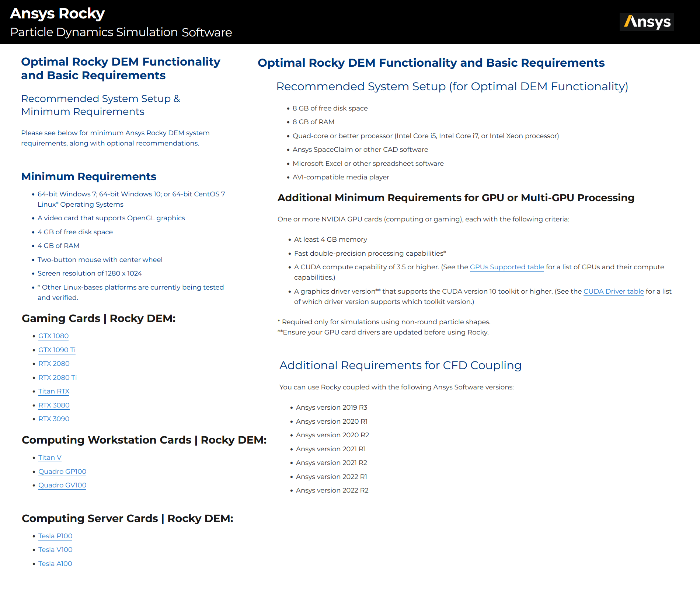Click '8 GB of RAM' item
Image resolution: width=700 pixels, height=595 pixels.
click(x=314, y=122)
